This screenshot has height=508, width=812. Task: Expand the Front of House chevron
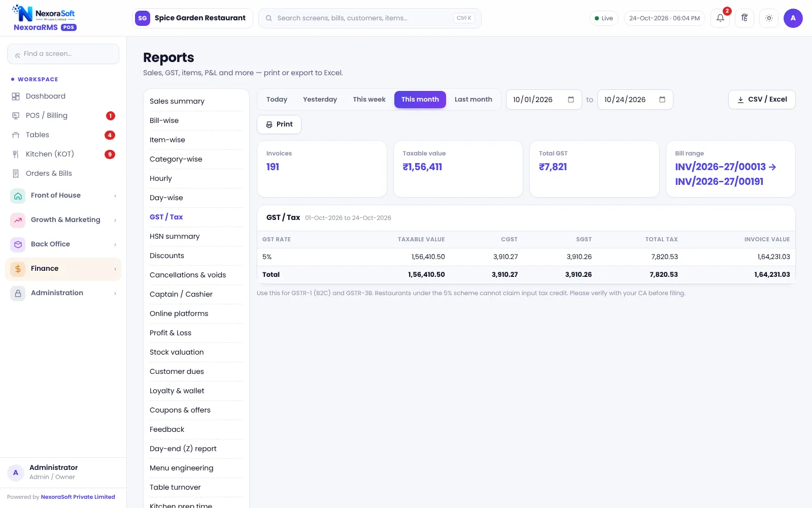click(x=115, y=196)
